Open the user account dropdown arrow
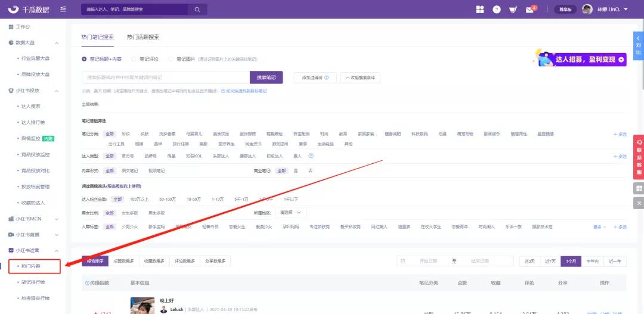Image resolution: width=644 pixels, height=314 pixels. click(626, 10)
